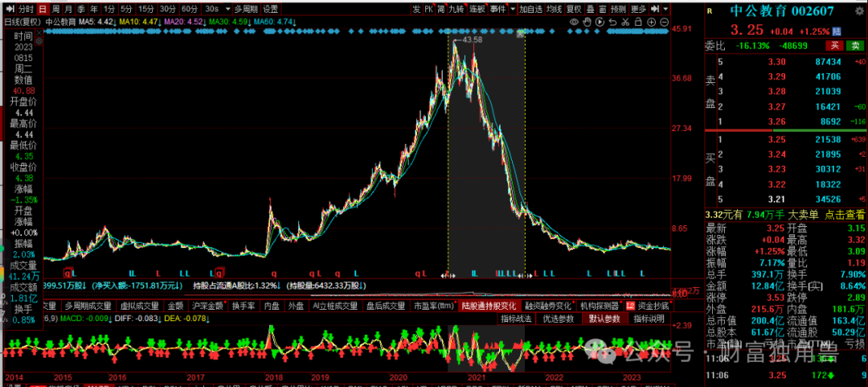The height and width of the screenshot is (387, 868).
Task: Click the 叠 overlay button
Action: pyautogui.click(x=591, y=9)
